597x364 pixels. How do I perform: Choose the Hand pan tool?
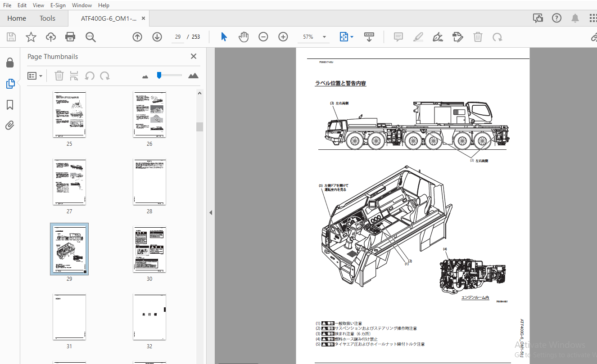244,37
